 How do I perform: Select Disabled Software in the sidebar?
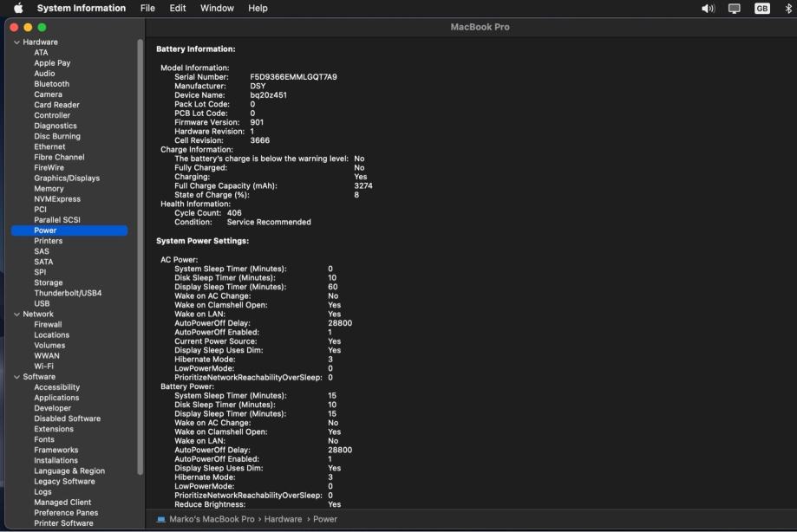pyautogui.click(x=67, y=418)
